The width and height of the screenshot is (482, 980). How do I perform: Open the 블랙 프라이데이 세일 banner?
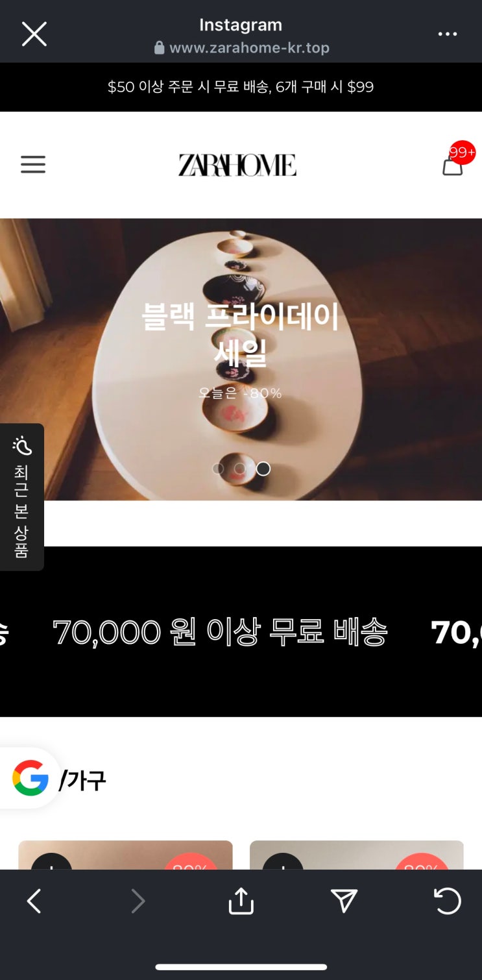241,359
